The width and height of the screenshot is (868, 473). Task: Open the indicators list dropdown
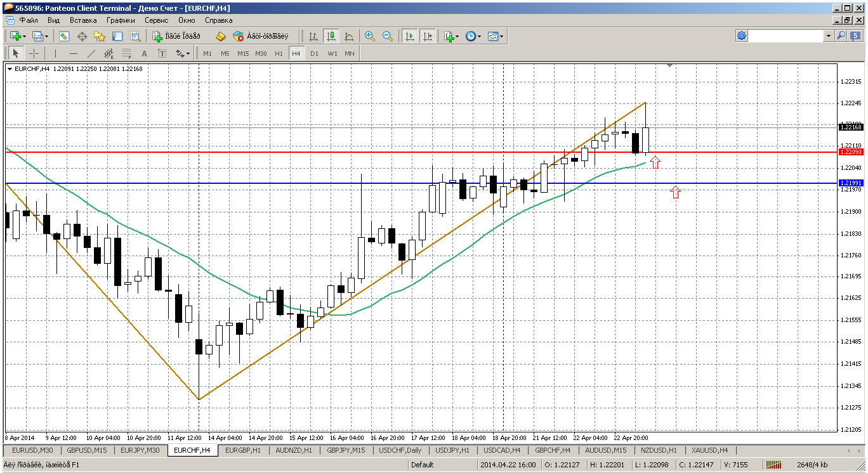pyautogui.click(x=452, y=36)
